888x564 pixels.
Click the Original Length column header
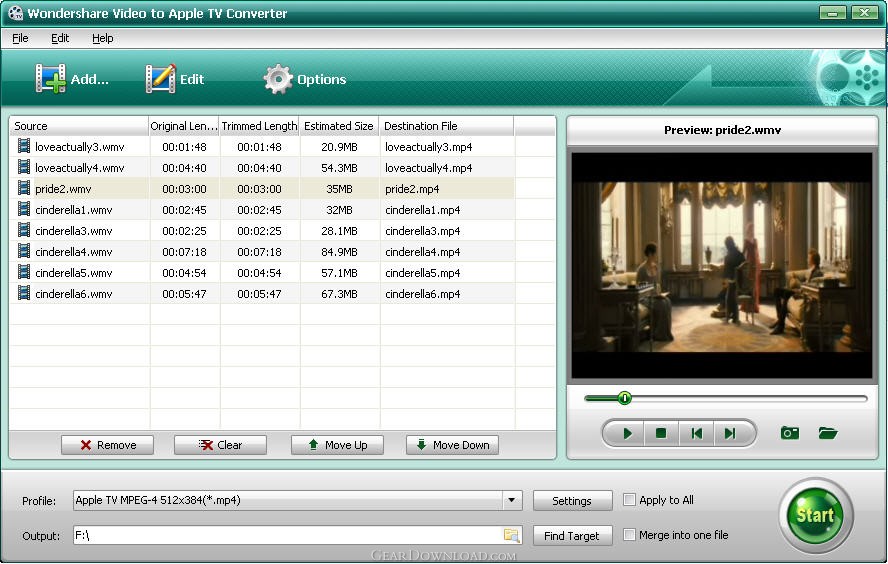coord(184,126)
